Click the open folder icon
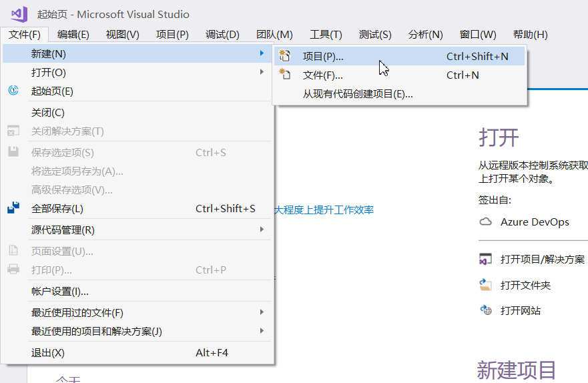Screen dimensions: 588x383 click(x=486, y=285)
